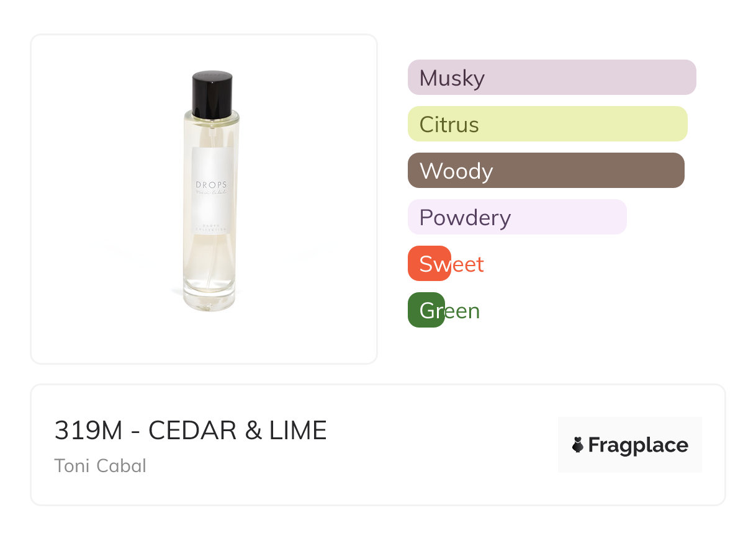Screen dimensions: 756x536
Task: Select the Citrus accord bar
Action: pyautogui.click(x=547, y=124)
